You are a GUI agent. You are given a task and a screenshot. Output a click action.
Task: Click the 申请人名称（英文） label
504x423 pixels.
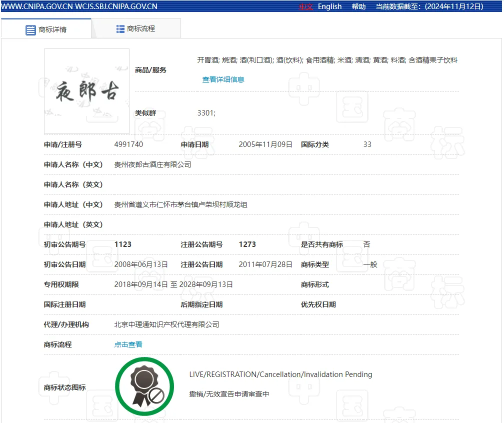tap(73, 184)
